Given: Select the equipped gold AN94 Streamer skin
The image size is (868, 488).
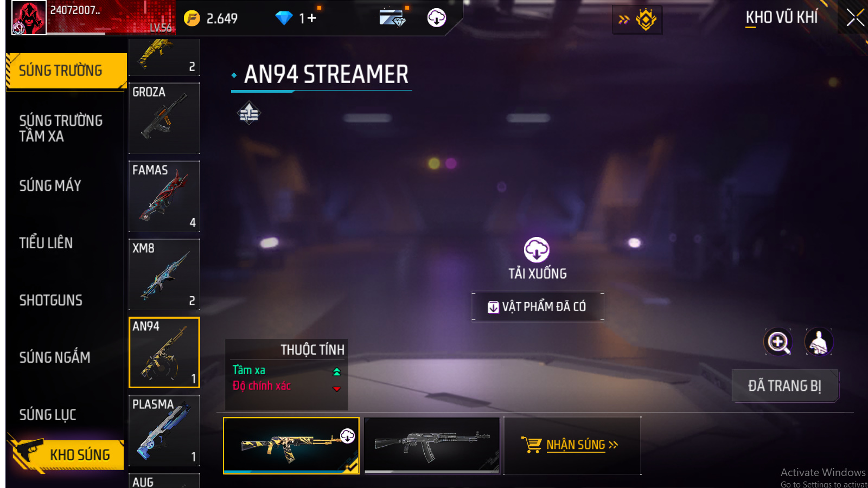Looking at the screenshot, I should (x=291, y=445).
